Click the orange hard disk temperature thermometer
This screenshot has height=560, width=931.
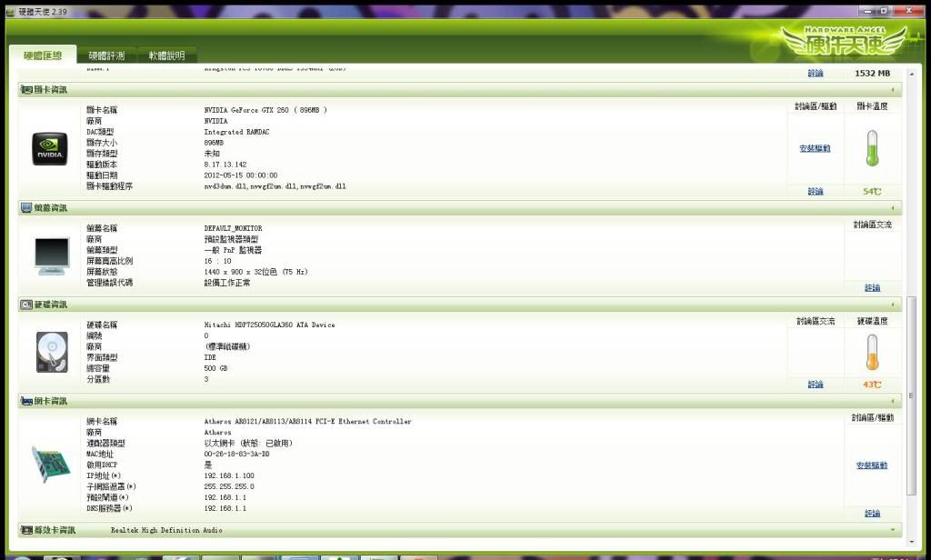coord(873,352)
